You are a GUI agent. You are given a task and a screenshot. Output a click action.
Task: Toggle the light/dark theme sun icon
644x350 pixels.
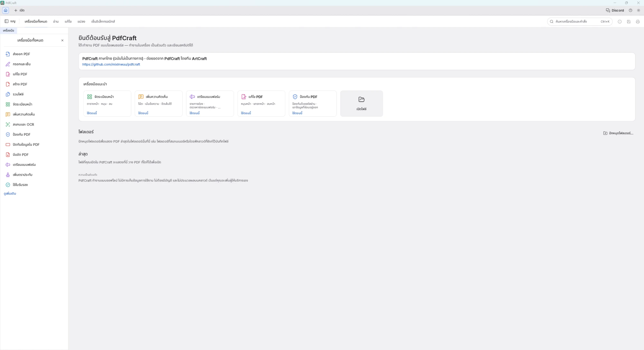pos(639,10)
